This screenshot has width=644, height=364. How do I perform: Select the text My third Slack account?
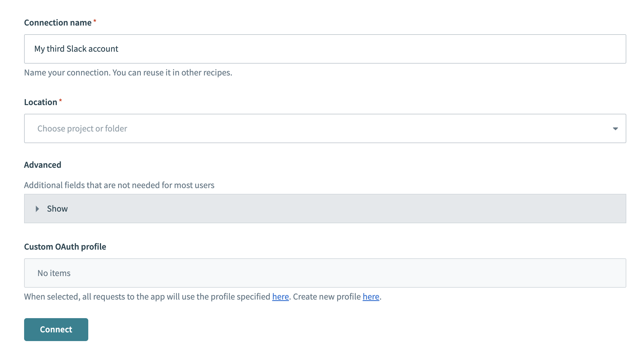tap(76, 49)
